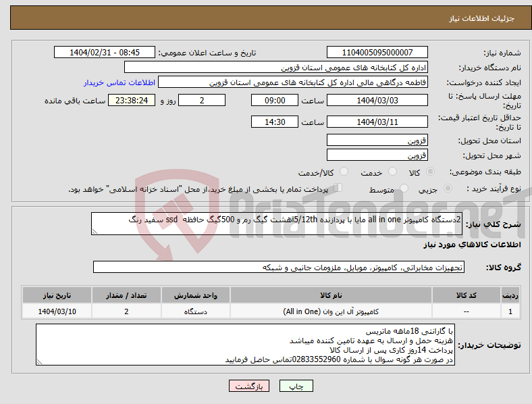Select the متوسط purchase type radio

coord(404,188)
